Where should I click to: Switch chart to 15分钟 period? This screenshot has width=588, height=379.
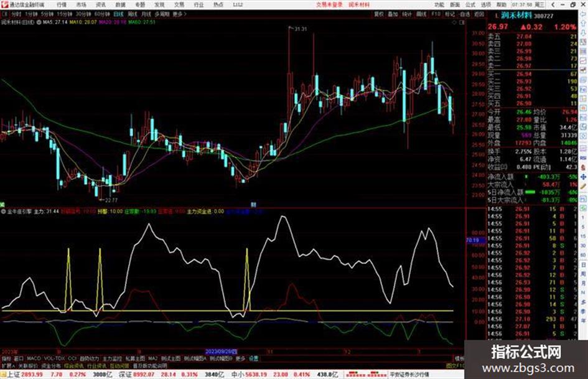(x=65, y=14)
